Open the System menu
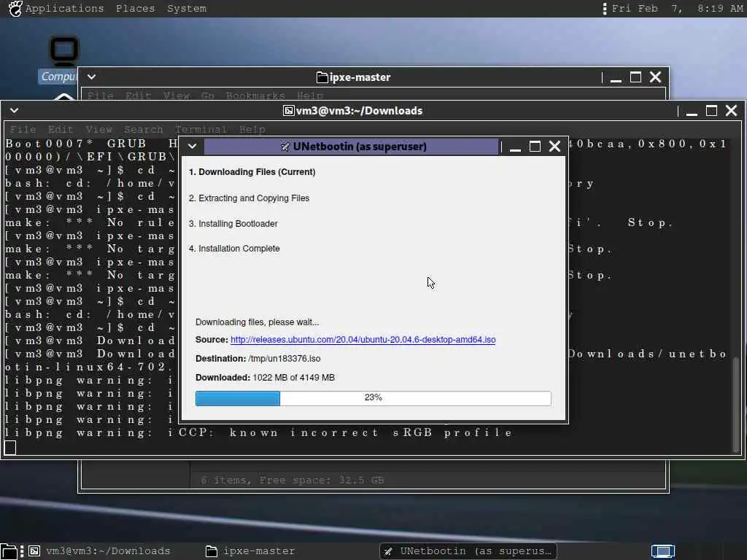The width and height of the screenshot is (747, 560). (187, 9)
